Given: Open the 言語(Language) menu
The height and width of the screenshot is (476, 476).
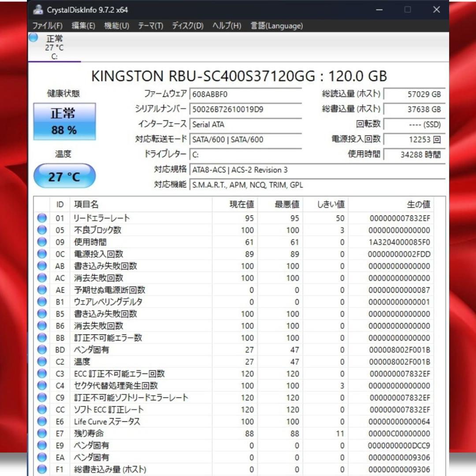Looking at the screenshot, I should [x=277, y=26].
